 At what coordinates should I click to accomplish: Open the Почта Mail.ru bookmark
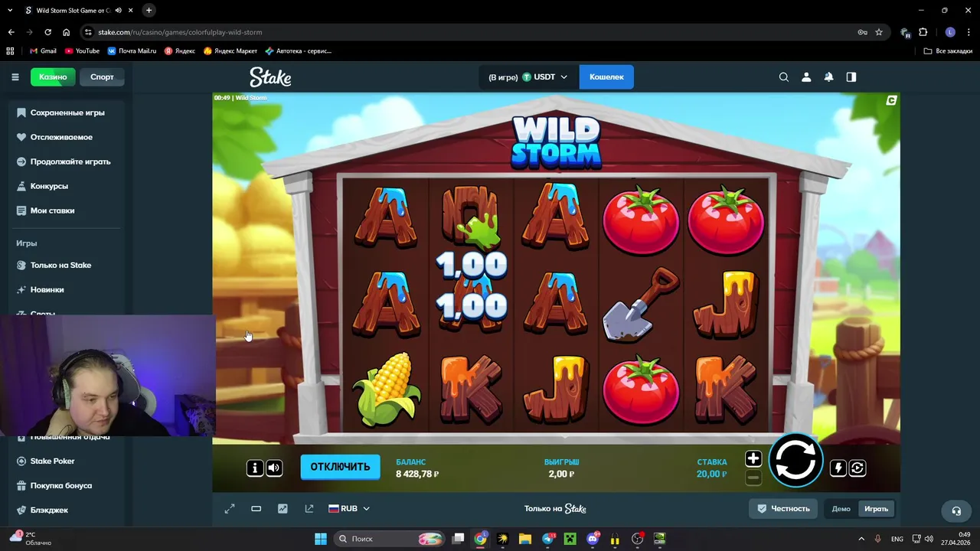tap(132, 51)
